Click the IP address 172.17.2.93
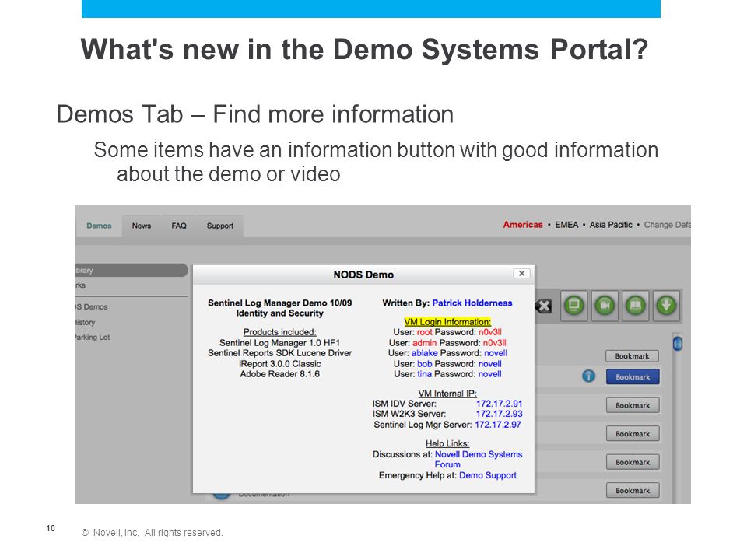Image resolution: width=747 pixels, height=560 pixels. point(499,414)
